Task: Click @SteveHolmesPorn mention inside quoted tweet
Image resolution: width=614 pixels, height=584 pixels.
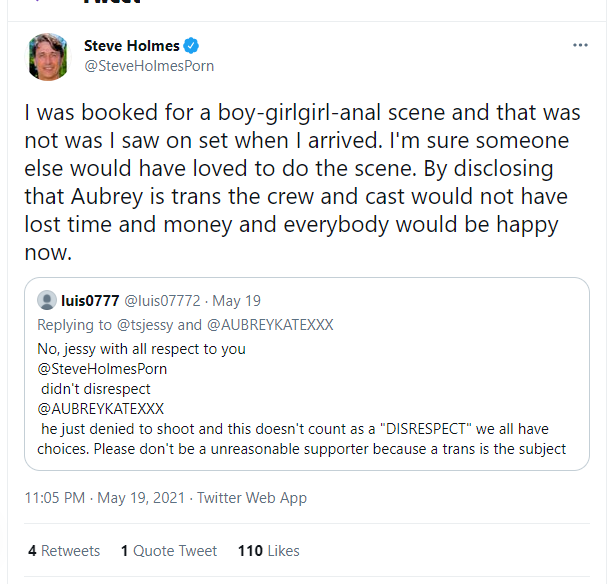Action: click(102, 369)
